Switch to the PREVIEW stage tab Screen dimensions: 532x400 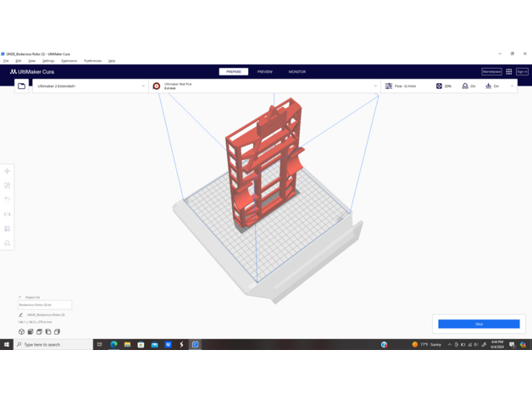point(264,72)
